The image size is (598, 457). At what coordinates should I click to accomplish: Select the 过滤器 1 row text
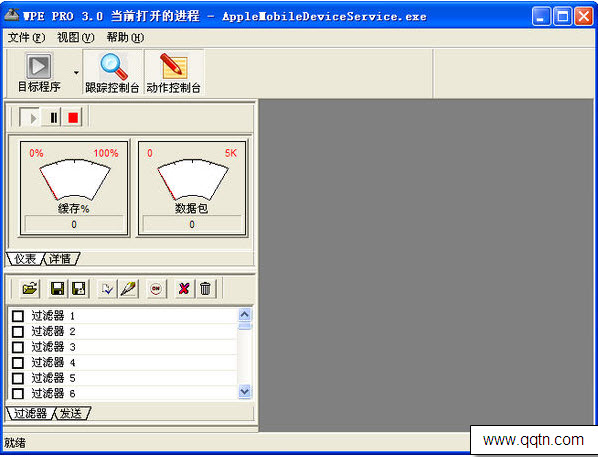[53, 316]
